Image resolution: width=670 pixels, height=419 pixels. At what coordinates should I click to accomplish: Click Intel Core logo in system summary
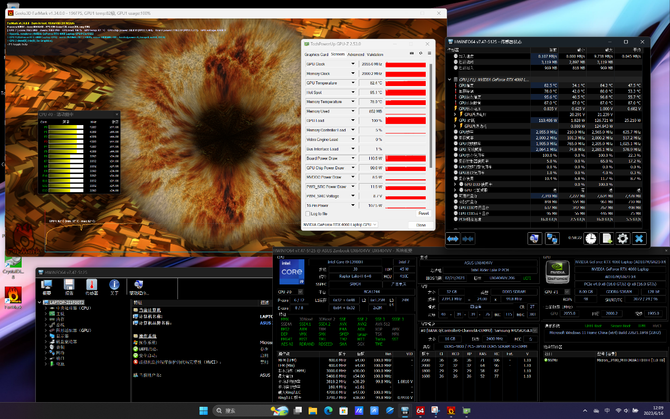[x=292, y=272]
